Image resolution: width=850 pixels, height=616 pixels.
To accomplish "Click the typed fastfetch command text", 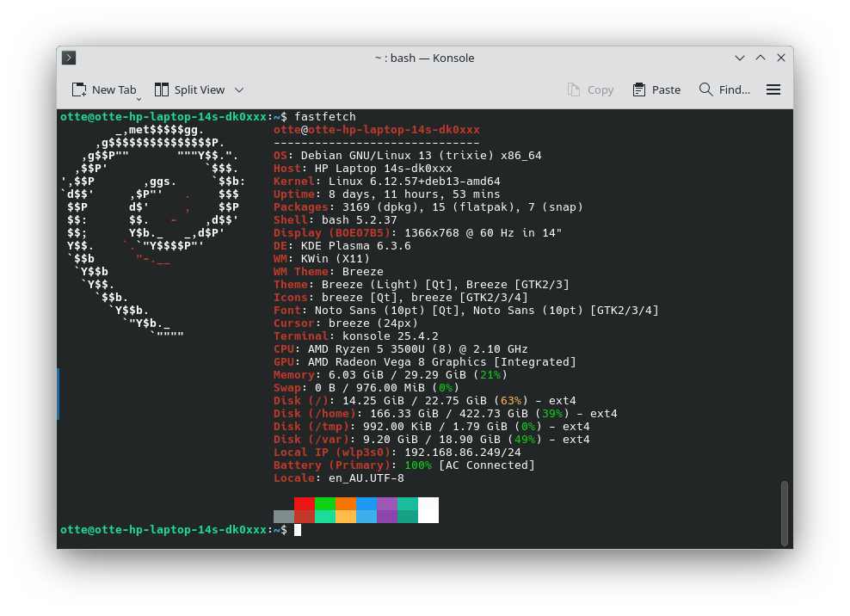I will click(x=324, y=116).
